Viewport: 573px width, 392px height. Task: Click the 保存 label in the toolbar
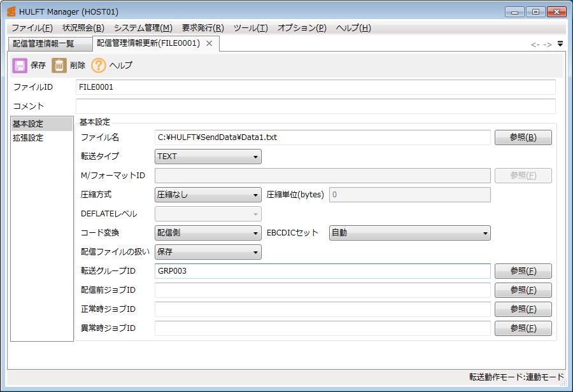tap(38, 66)
